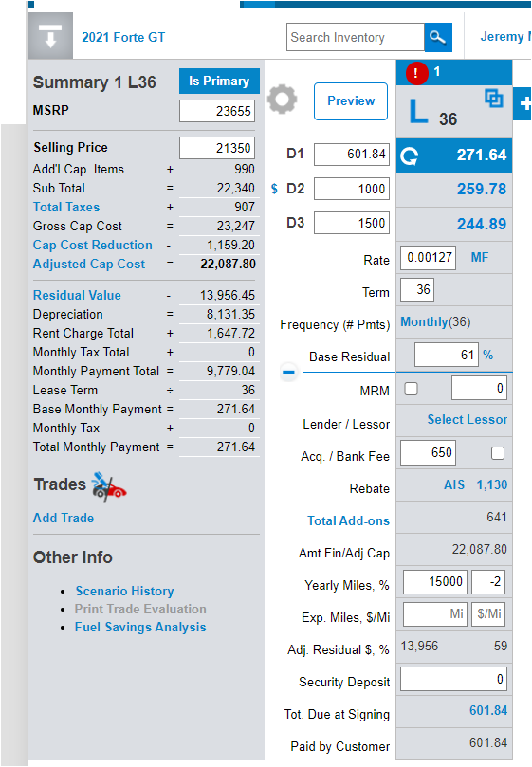
Task: Collapse the section with the minus expander
Action: [x=288, y=373]
